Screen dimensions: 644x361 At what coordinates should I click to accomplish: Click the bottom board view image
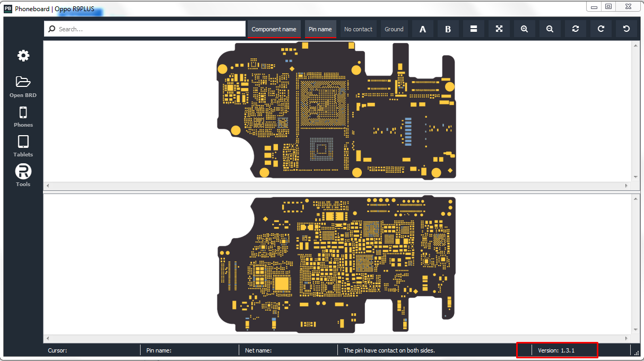(x=336, y=265)
